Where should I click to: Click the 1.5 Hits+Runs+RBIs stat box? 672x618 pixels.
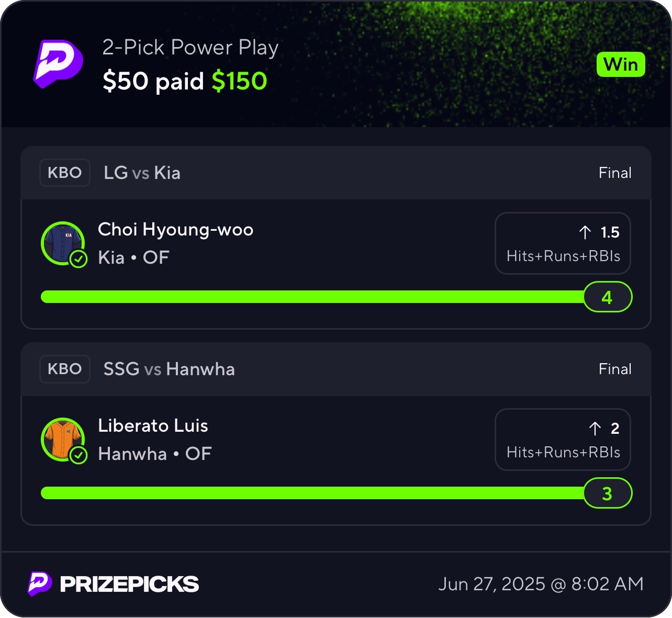click(563, 243)
